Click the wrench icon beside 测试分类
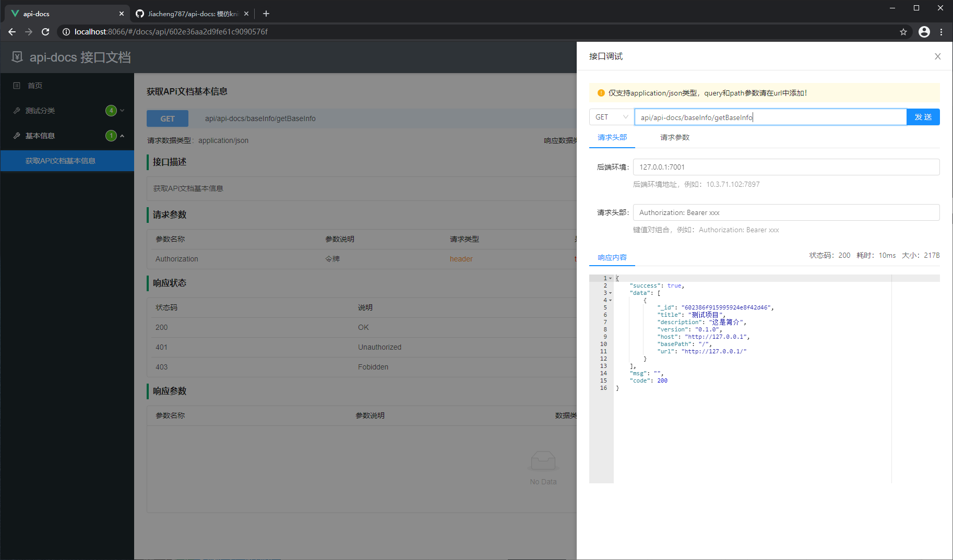 pyautogui.click(x=17, y=111)
